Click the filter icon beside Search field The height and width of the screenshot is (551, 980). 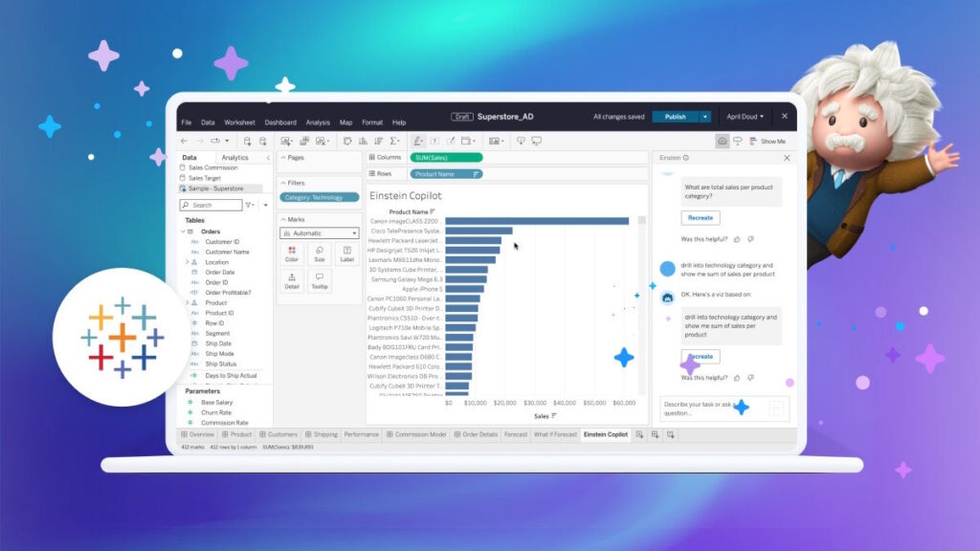250,205
